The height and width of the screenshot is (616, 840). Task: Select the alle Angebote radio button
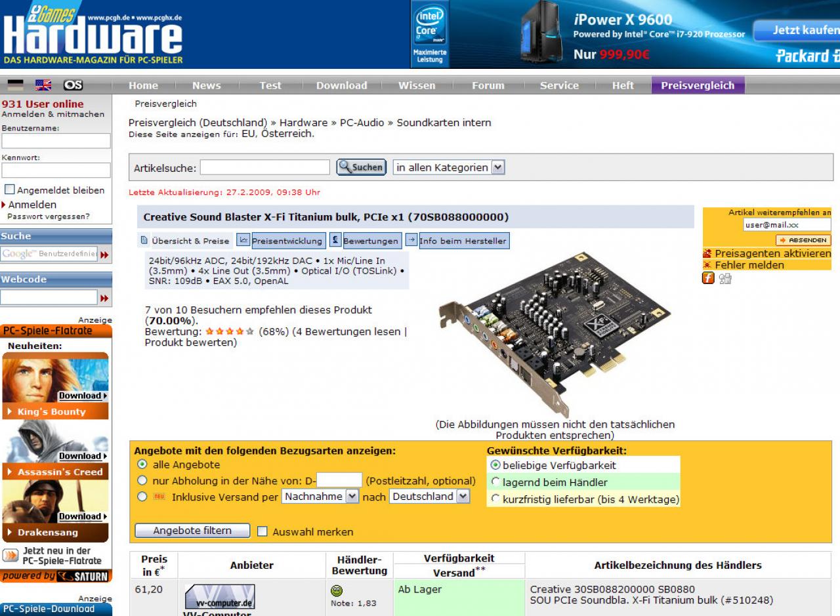click(x=142, y=464)
